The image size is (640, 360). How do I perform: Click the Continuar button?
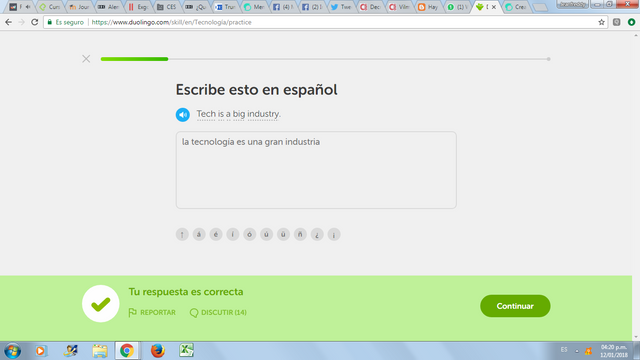(x=515, y=306)
